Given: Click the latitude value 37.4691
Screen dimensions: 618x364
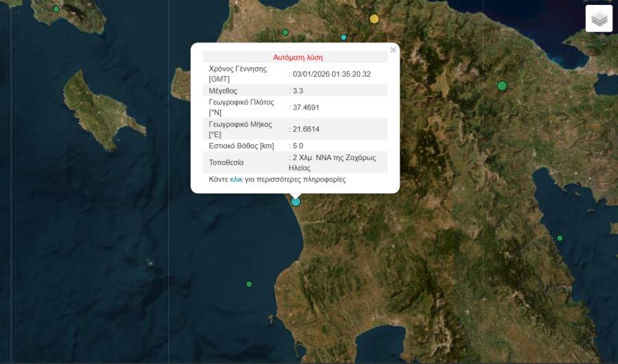Looking at the screenshot, I should (x=306, y=107).
